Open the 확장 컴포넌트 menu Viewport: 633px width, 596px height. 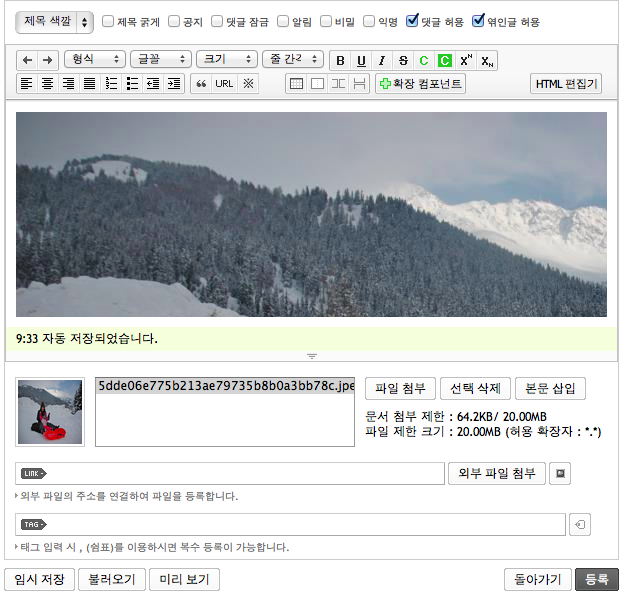pos(420,84)
